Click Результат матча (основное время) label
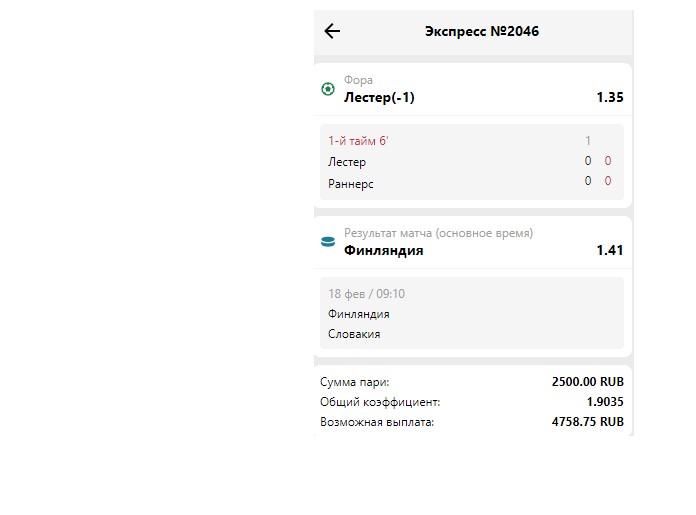The image size is (696, 515). point(438,233)
